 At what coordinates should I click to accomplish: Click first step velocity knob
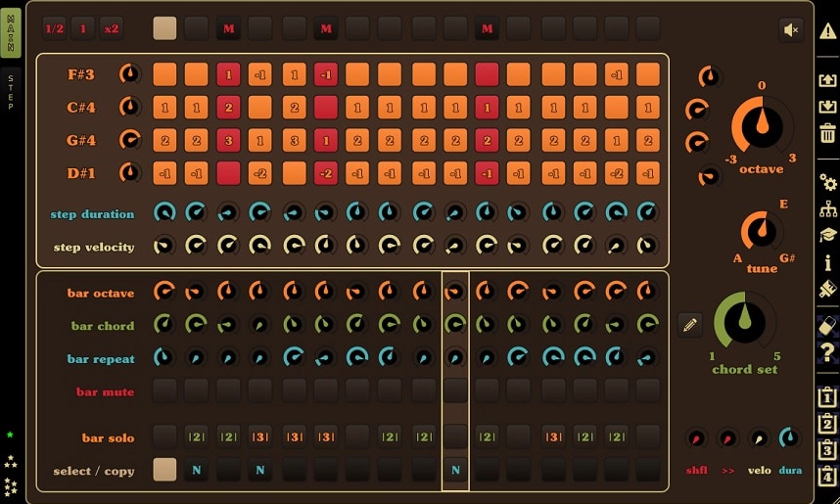point(164,246)
